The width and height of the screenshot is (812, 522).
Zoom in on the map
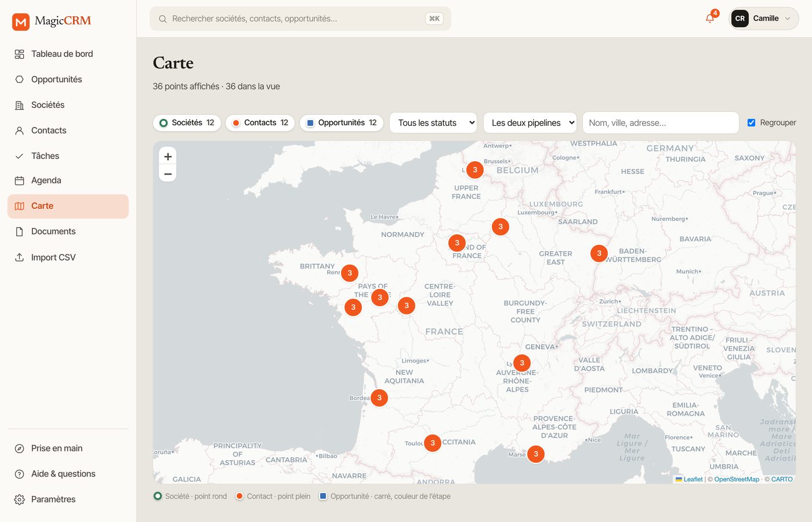(168, 157)
